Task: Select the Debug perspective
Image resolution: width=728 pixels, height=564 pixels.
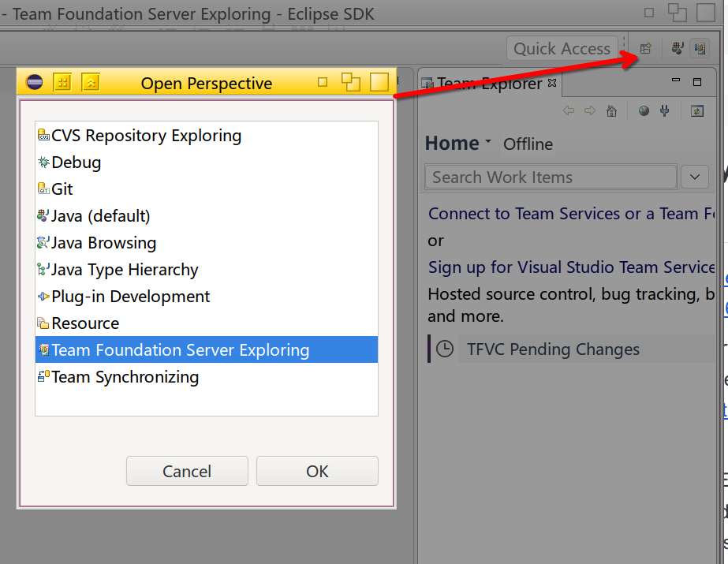Action: (76, 162)
